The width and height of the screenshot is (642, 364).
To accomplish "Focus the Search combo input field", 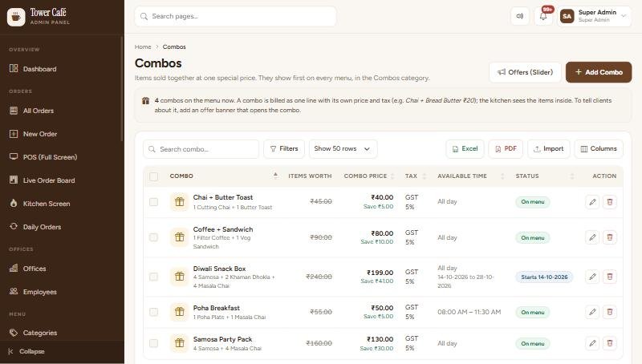I will click(x=201, y=149).
